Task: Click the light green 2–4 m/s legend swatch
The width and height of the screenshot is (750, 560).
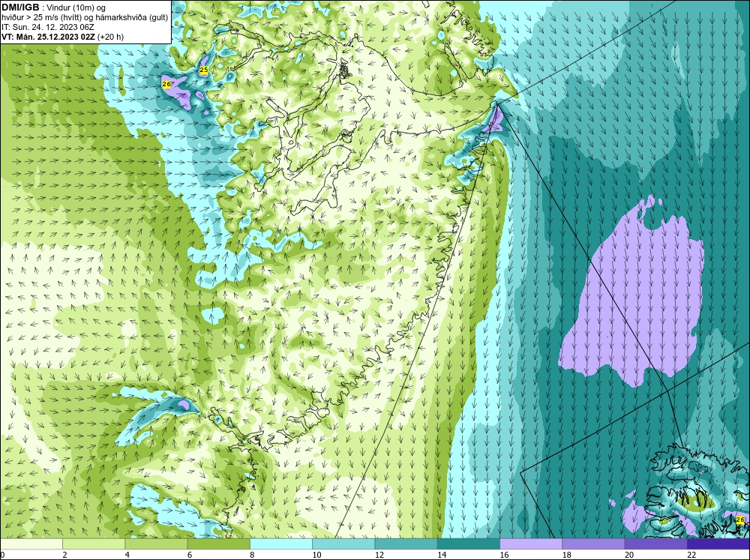Action: tap(94, 544)
